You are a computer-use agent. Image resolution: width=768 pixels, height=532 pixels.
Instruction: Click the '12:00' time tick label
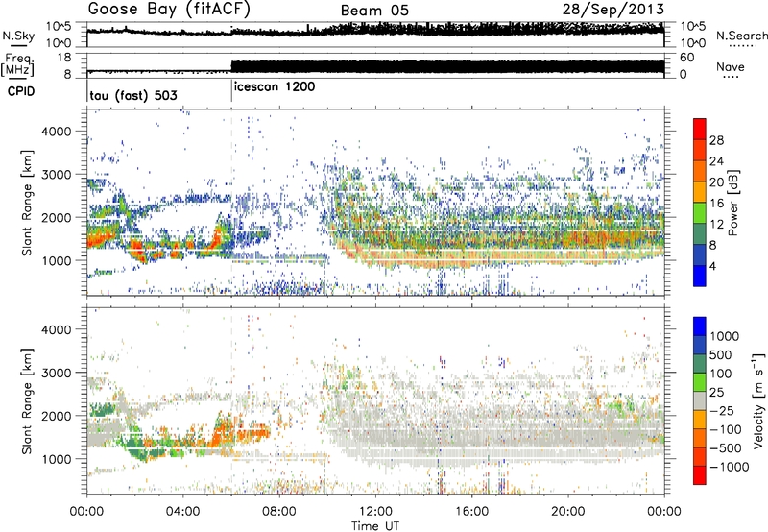(x=375, y=512)
